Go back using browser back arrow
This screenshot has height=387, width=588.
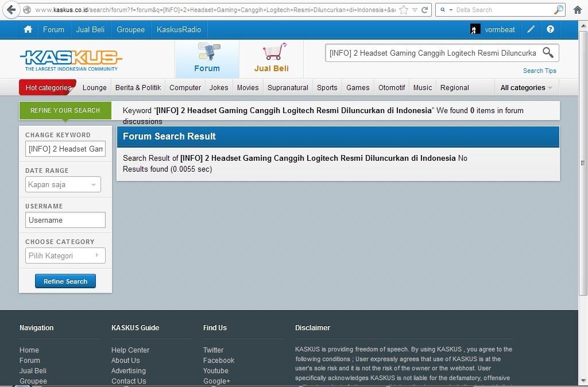tap(11, 10)
